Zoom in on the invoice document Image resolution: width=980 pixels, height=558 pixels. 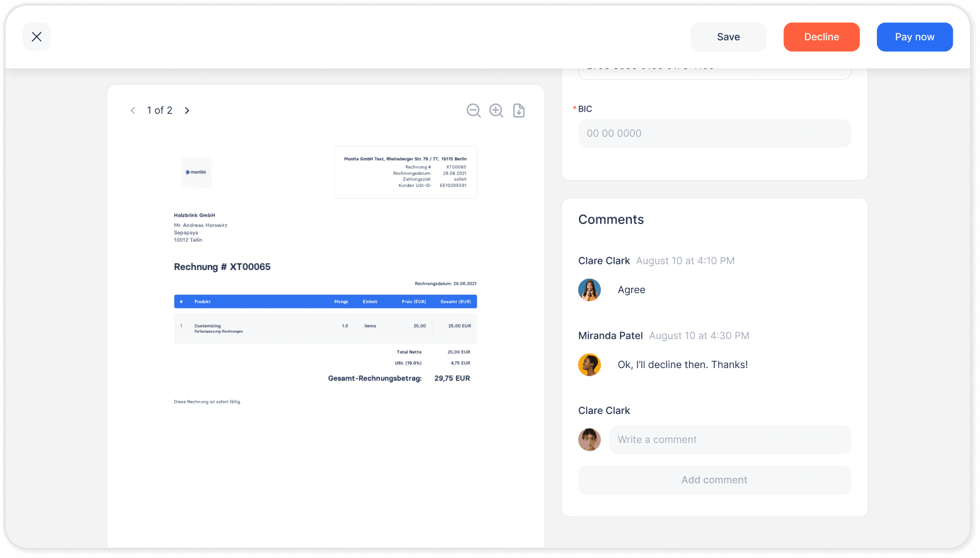(497, 110)
